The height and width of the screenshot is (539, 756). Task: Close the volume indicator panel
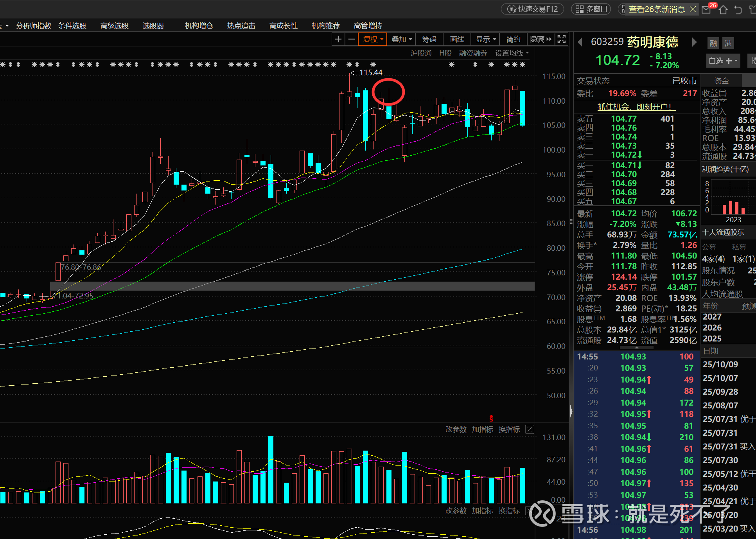tap(530, 429)
